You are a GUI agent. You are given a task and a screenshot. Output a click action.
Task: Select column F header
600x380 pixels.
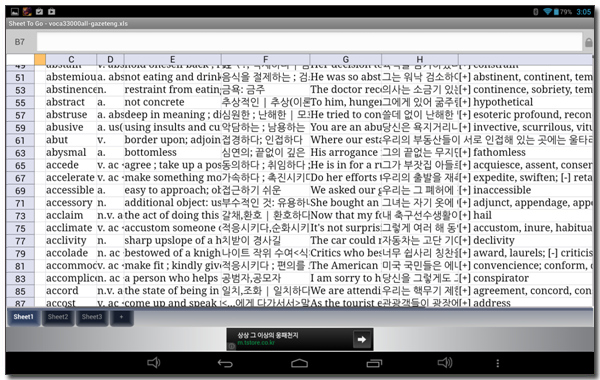[x=266, y=59]
